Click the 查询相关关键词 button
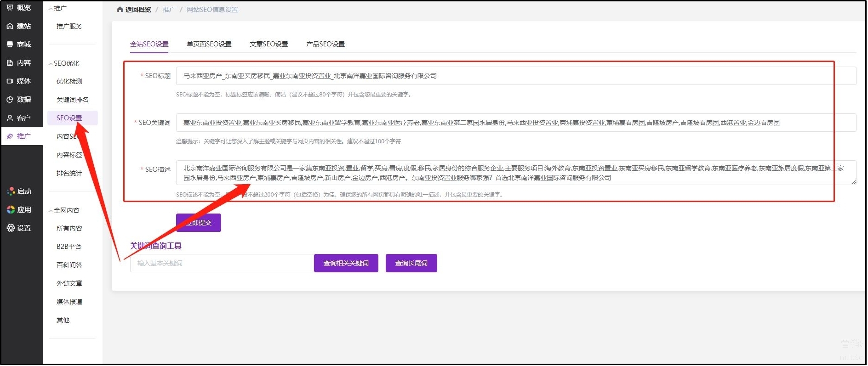 pos(346,263)
